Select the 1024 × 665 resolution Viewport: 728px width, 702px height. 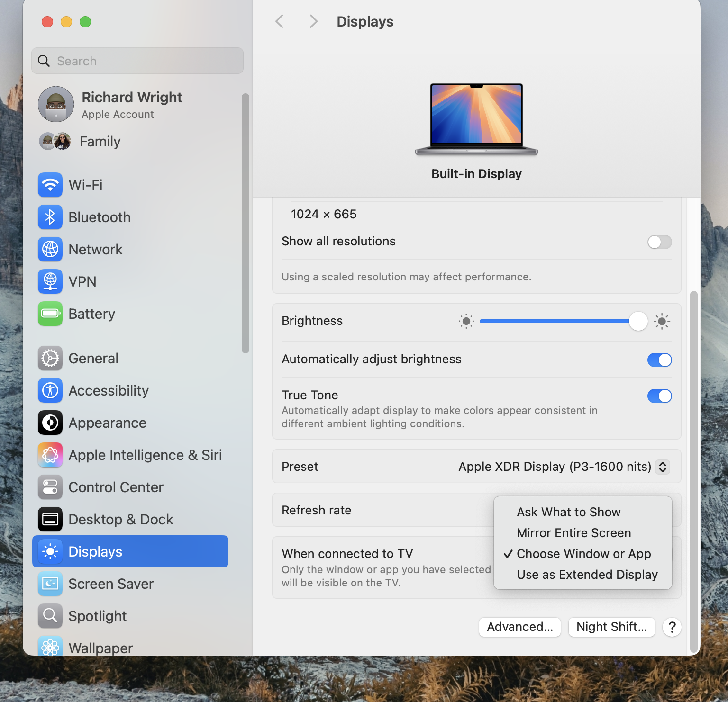(324, 214)
